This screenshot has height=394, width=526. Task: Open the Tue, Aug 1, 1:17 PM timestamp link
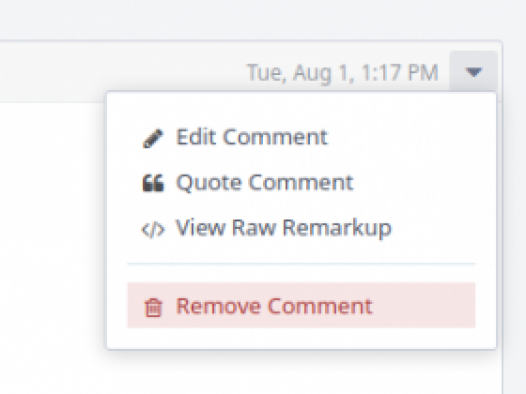pyautogui.click(x=343, y=72)
